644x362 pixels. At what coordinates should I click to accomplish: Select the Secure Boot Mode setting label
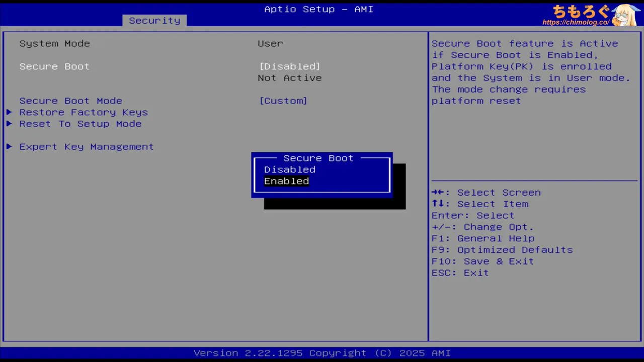point(71,101)
